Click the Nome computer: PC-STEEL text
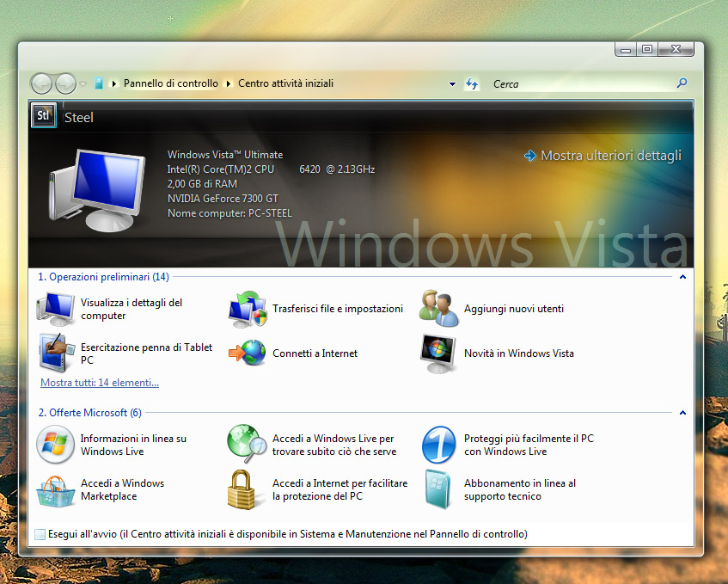This screenshot has height=584, width=728. tap(229, 212)
